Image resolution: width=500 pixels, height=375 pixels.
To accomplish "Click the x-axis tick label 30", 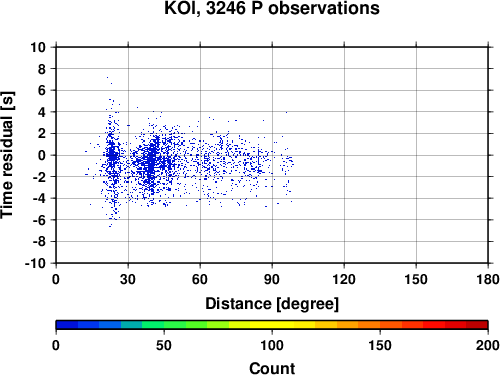I will 128,279.
